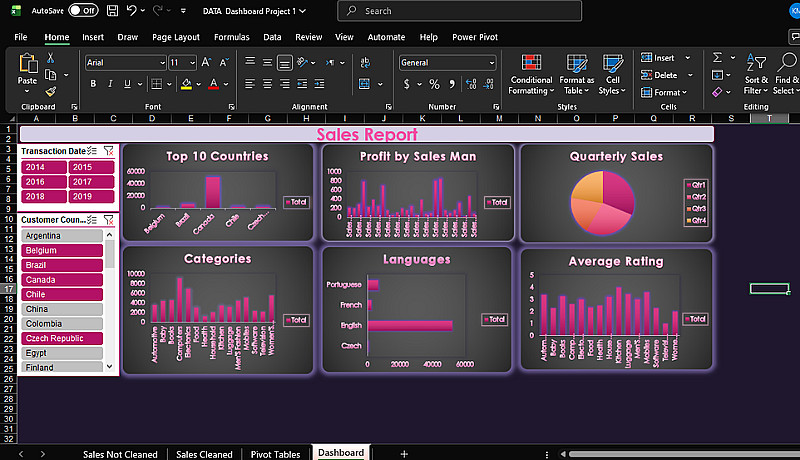Click the AutoSum sigma icon
The width and height of the screenshot is (800, 460).
pyautogui.click(x=718, y=59)
